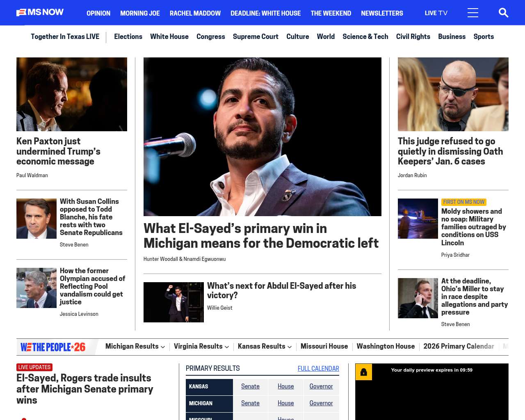Open What's next for Abdul El-Sayed thumbnail
Image resolution: width=525 pixels, height=420 pixels.
pyautogui.click(x=173, y=302)
